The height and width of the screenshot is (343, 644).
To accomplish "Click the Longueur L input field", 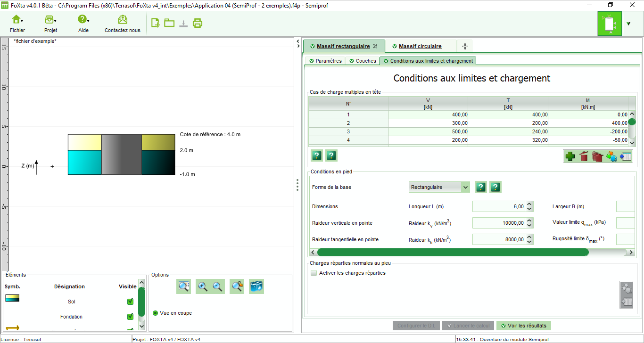I will pos(499,206).
